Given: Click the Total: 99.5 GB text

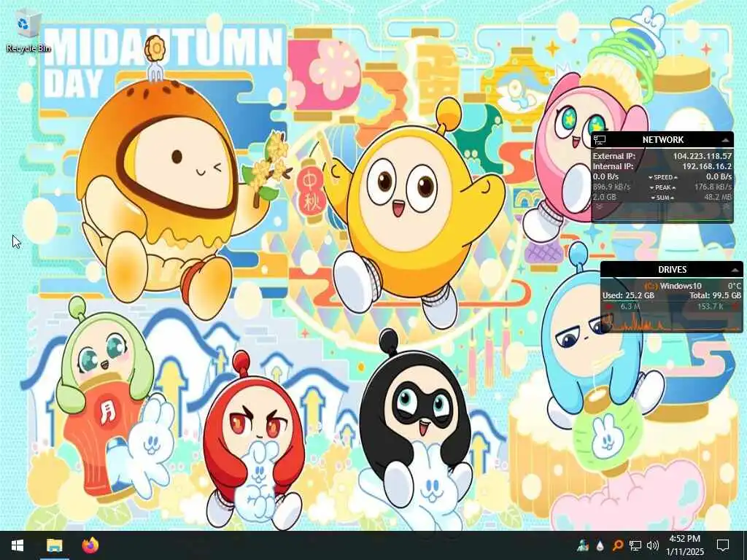Looking at the screenshot, I should [715, 296].
